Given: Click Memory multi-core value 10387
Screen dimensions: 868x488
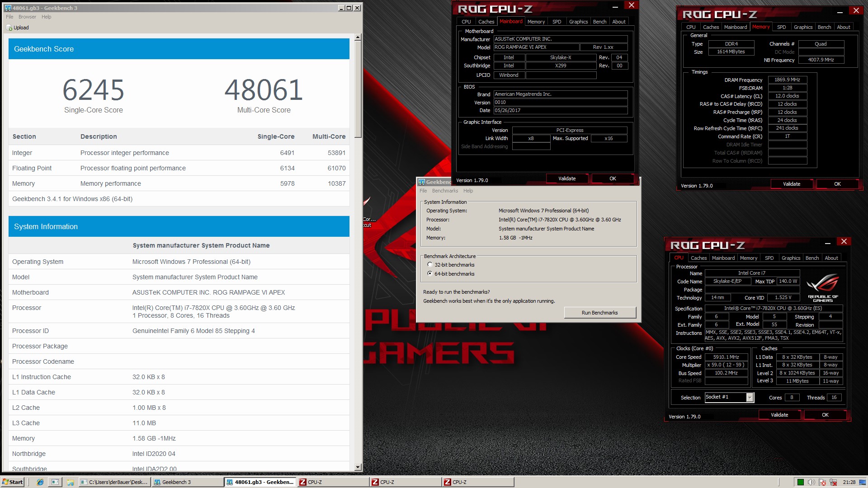Looking at the screenshot, I should [336, 183].
